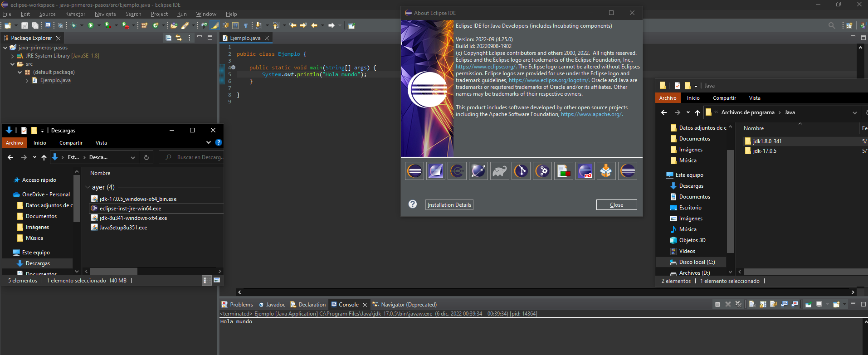Click the Close button in About dialog
The height and width of the screenshot is (355, 868).
coord(616,205)
